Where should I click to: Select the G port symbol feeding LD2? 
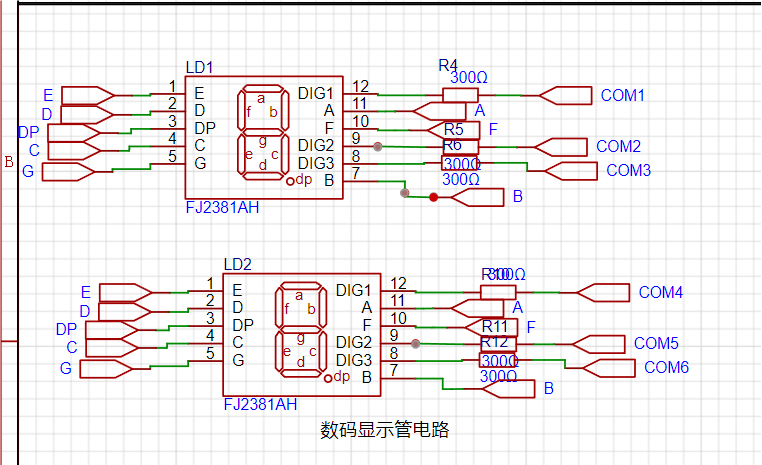[106, 369]
